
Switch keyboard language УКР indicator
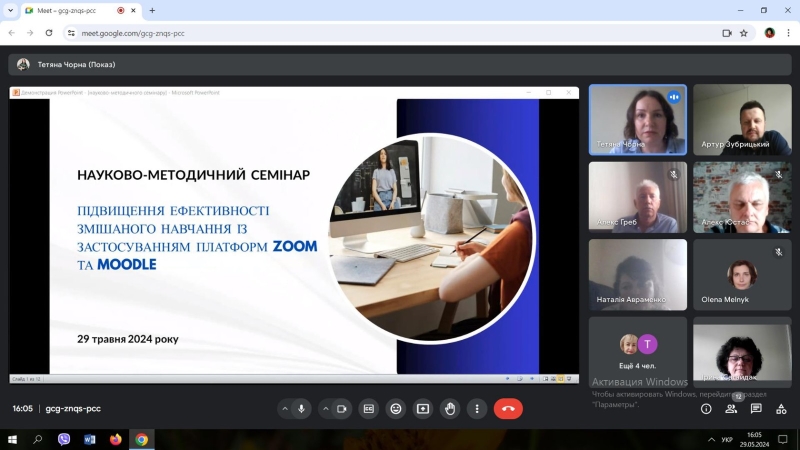(727, 439)
